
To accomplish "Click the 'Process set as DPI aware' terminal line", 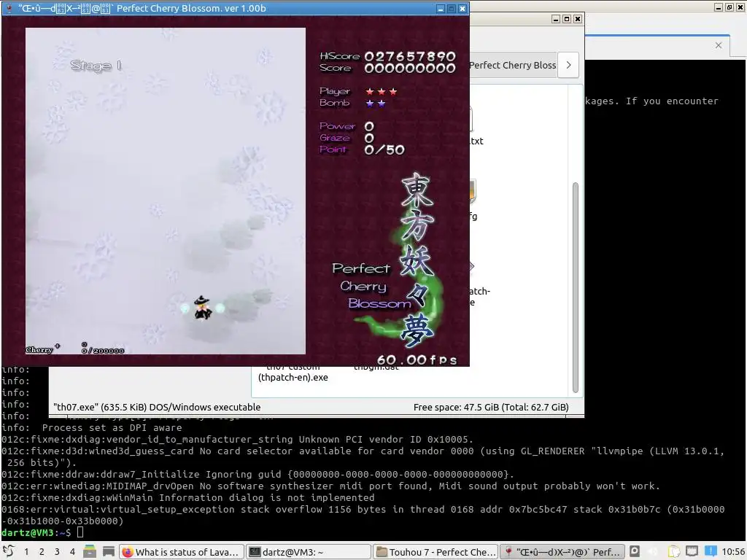I will 112,427.
